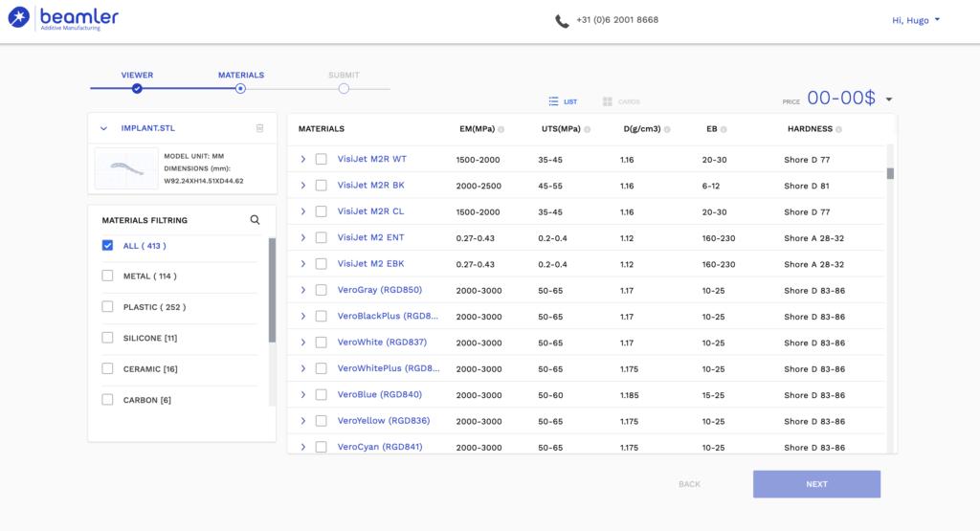Click the Beamler star logo icon
This screenshot has width=980, height=531.
(x=19, y=17)
